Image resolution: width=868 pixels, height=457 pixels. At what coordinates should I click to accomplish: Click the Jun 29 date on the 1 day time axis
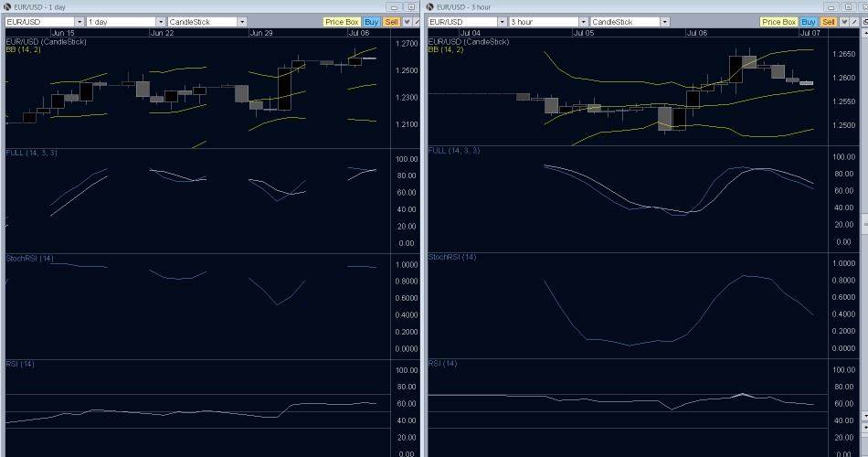pyautogui.click(x=261, y=33)
